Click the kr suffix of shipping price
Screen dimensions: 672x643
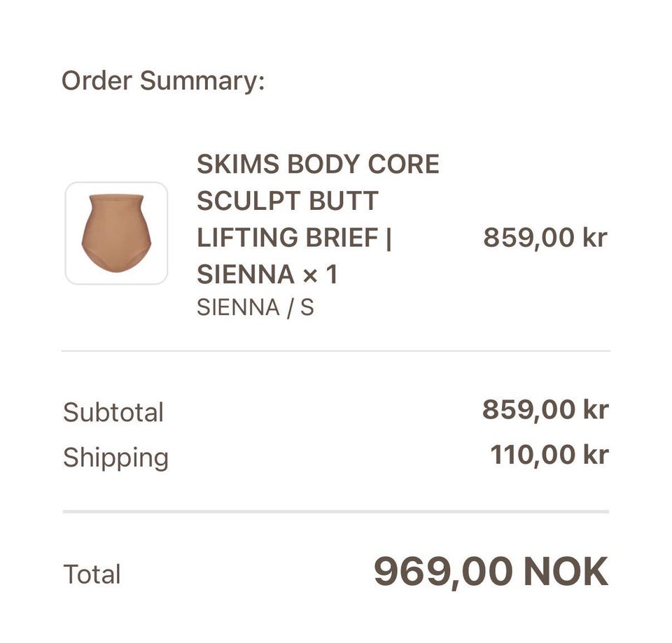[x=596, y=455]
